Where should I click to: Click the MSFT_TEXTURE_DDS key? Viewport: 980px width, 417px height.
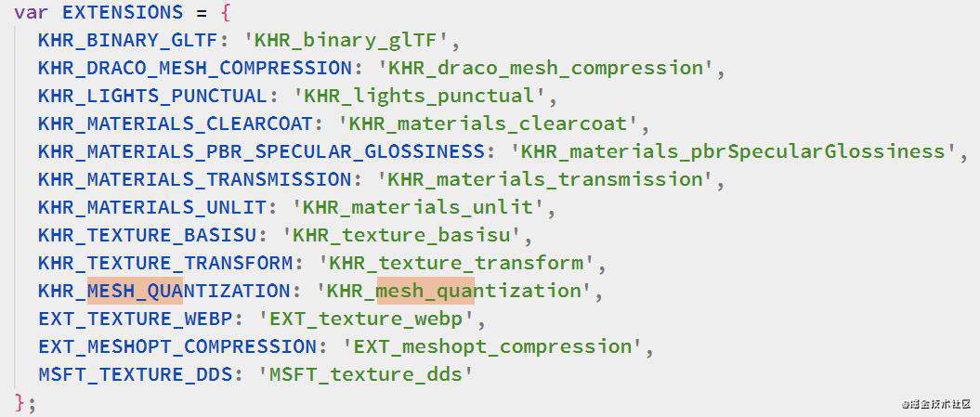click(x=136, y=374)
